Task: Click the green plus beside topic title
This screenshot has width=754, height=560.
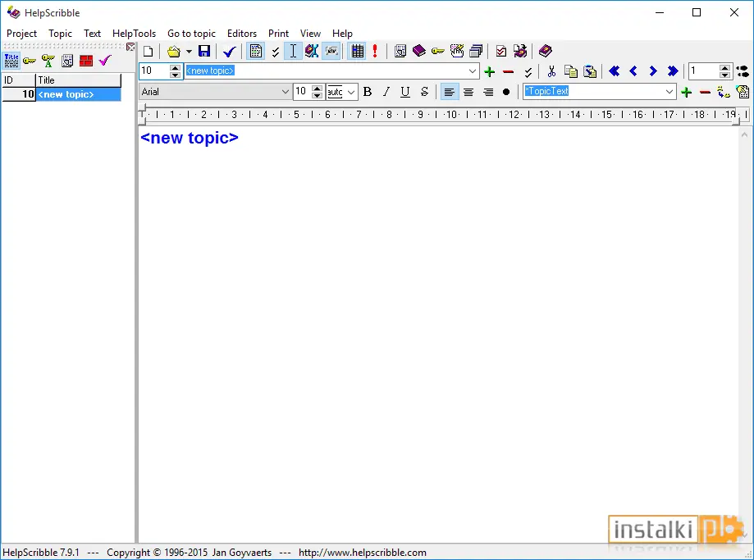Action: pyautogui.click(x=490, y=71)
